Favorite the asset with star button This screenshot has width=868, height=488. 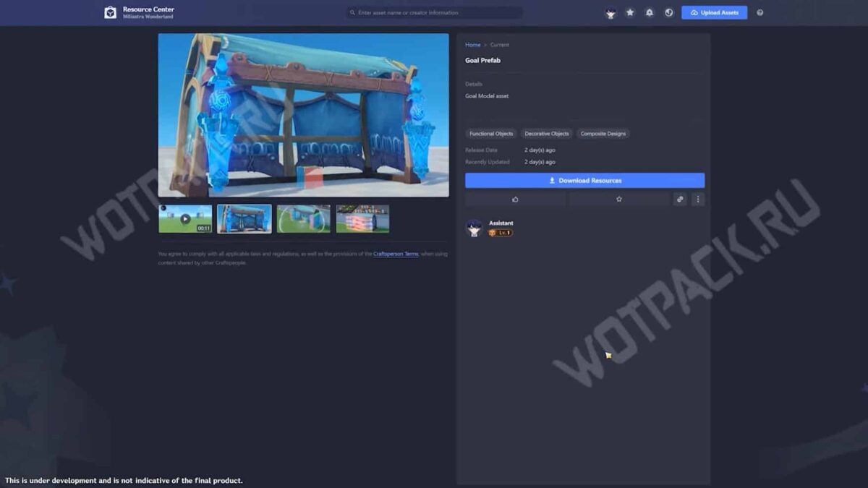pyautogui.click(x=618, y=200)
